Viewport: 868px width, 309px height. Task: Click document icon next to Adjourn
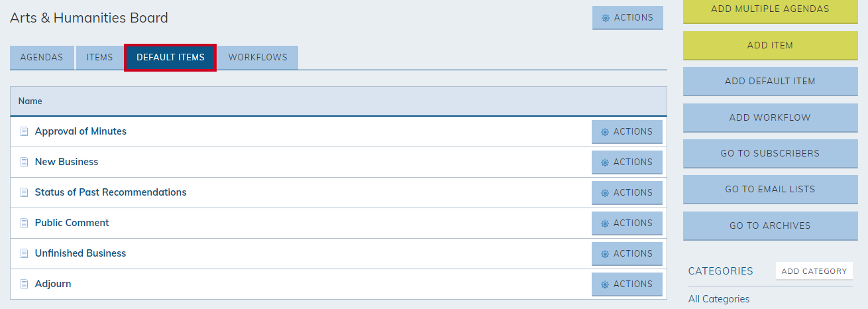pos(25,284)
